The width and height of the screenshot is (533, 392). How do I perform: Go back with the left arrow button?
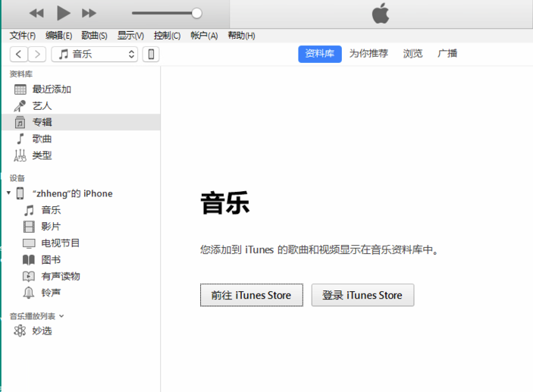[19, 54]
